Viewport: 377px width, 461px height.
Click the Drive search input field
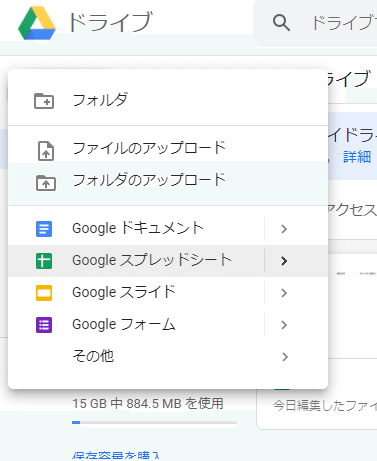pos(316,23)
